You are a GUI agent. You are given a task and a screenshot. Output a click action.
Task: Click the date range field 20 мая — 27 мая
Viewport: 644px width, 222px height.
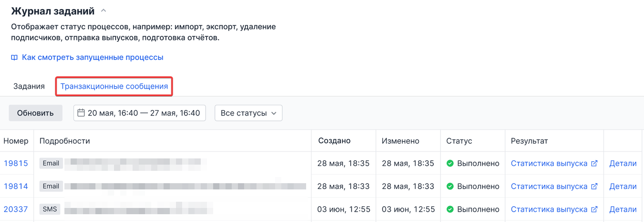coord(144,113)
